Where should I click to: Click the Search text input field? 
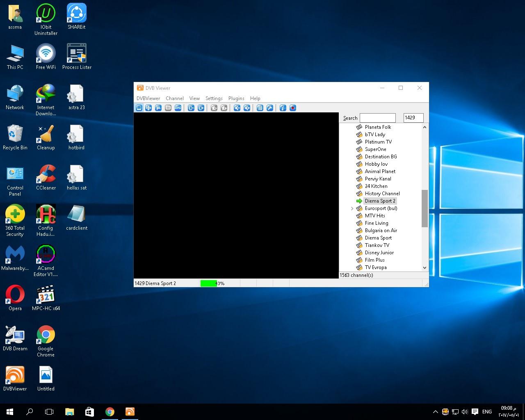[378, 118]
